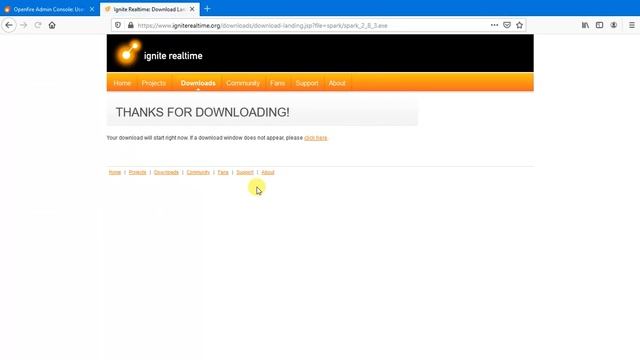The width and height of the screenshot is (640, 360).
Task: Open Support in the orange navigation bar
Action: pos(307,83)
